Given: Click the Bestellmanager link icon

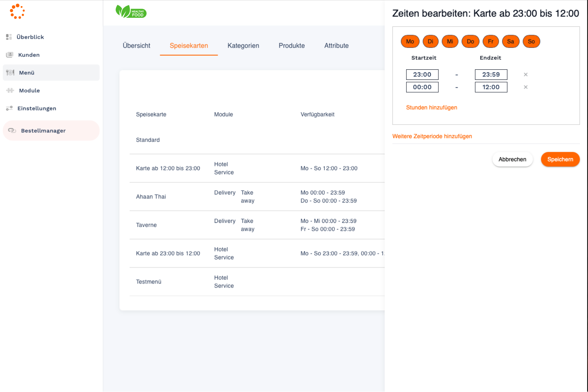Looking at the screenshot, I should [x=12, y=131].
